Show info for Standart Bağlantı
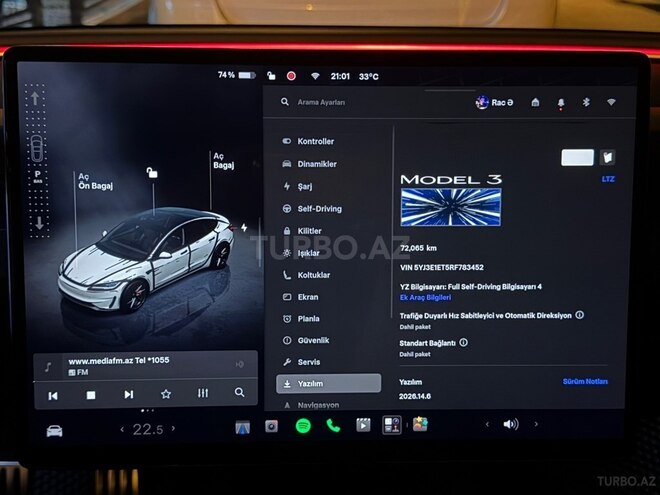Viewport: 660px width, 495px height. point(463,343)
